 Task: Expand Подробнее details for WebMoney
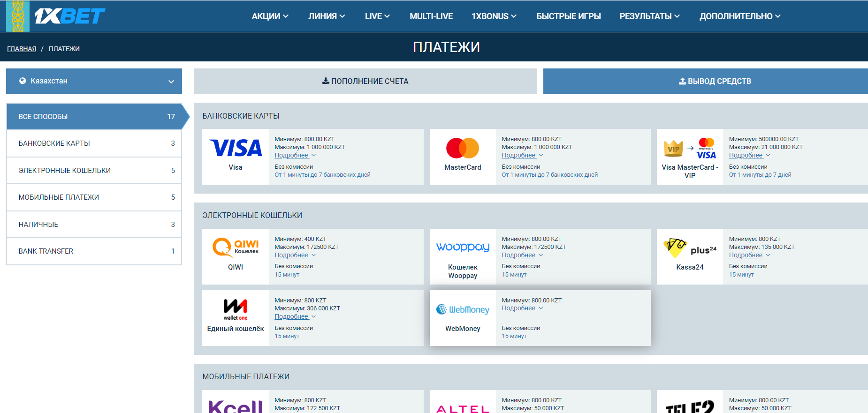coord(522,308)
